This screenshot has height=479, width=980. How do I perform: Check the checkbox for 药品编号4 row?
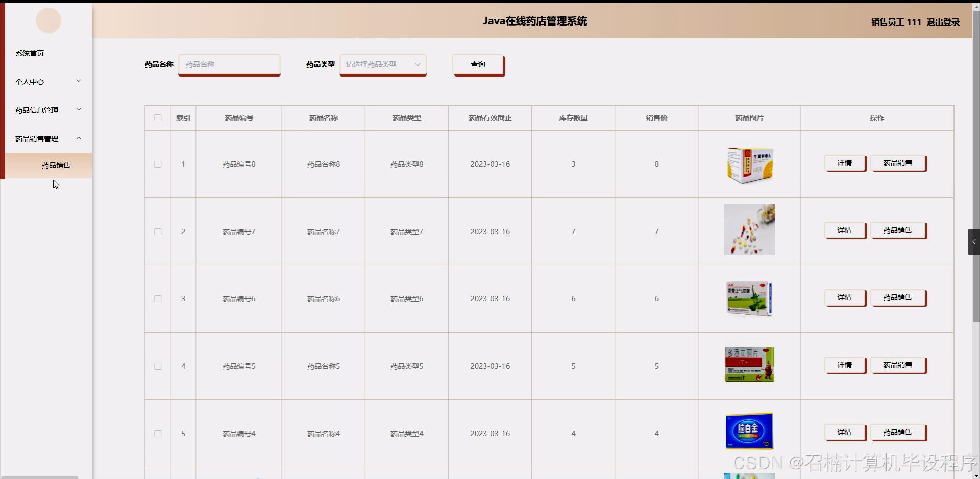pyautogui.click(x=157, y=434)
